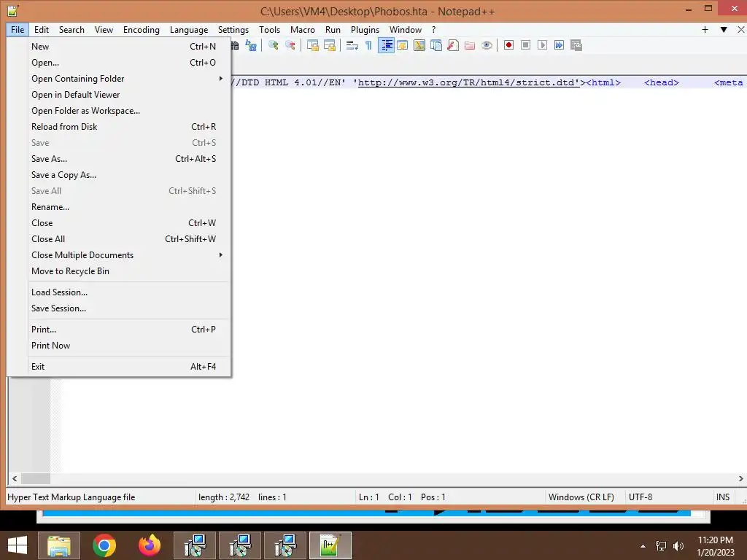Click the horizontal scrollbar right arrow
Viewport: 747px width, 560px height.
pyautogui.click(x=741, y=478)
